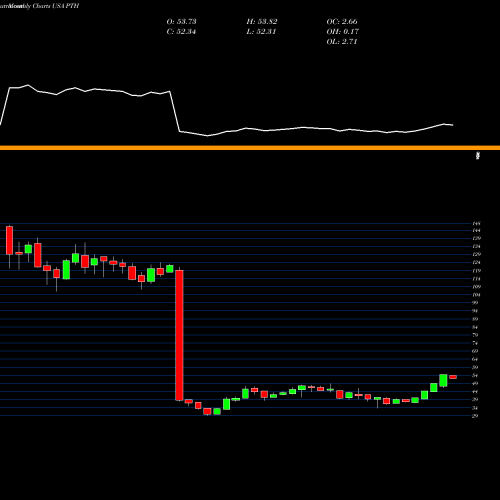Select the close value 'C: 52.34'

click(x=181, y=32)
